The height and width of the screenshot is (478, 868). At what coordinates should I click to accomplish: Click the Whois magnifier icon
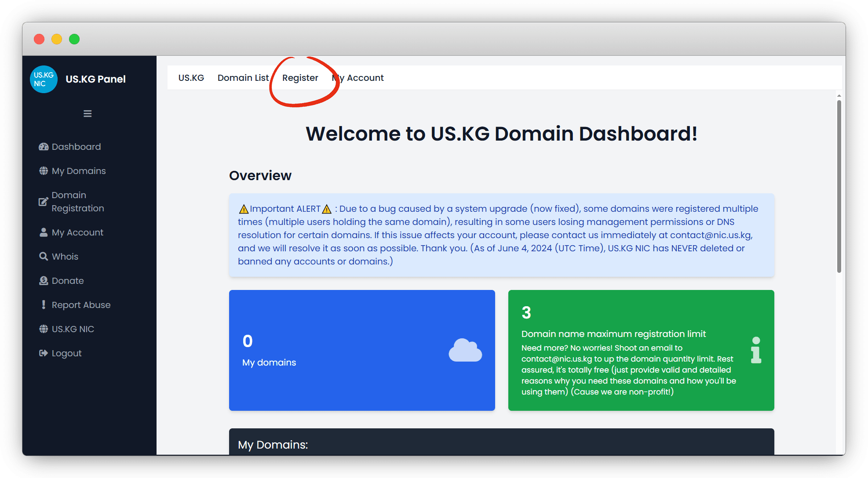(44, 257)
